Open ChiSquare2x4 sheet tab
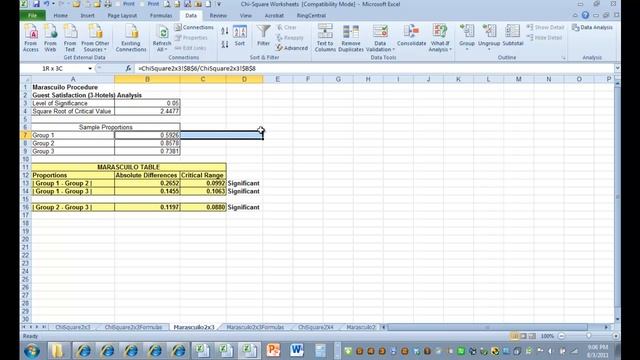This screenshot has width=640, height=360. 316,327
